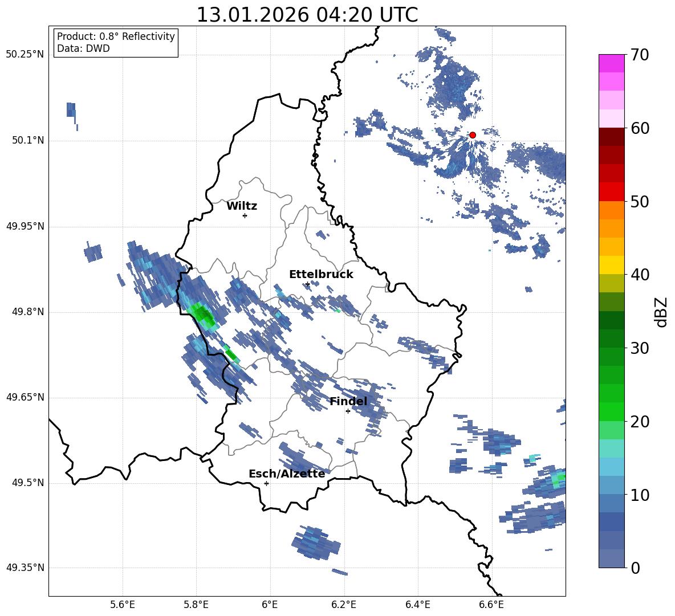Screen dimensions: 675x616
Task: Click the Findel city label
Action: pyautogui.click(x=348, y=401)
